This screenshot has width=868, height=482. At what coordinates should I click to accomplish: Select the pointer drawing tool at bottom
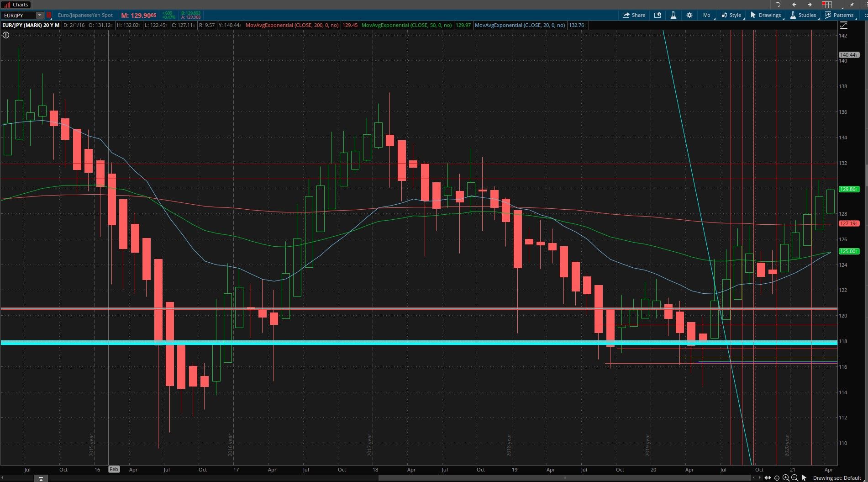click(804, 477)
